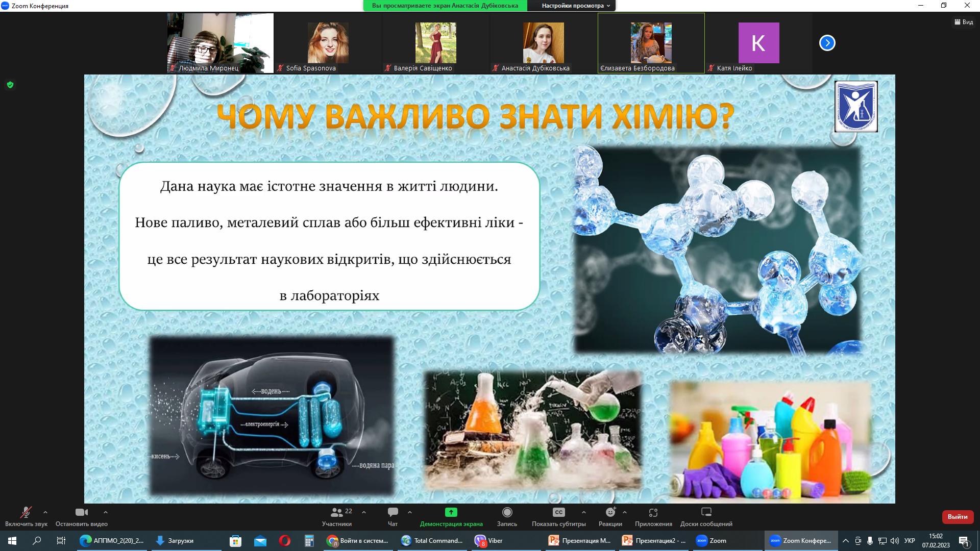Screen dimensions: 980x551
Task: Open the Реакции emoji icon
Action: tap(610, 512)
